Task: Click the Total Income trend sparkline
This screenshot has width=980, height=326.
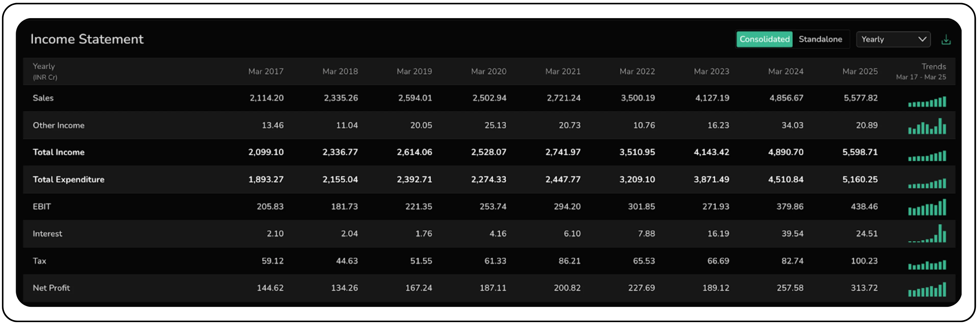Action: (x=927, y=156)
